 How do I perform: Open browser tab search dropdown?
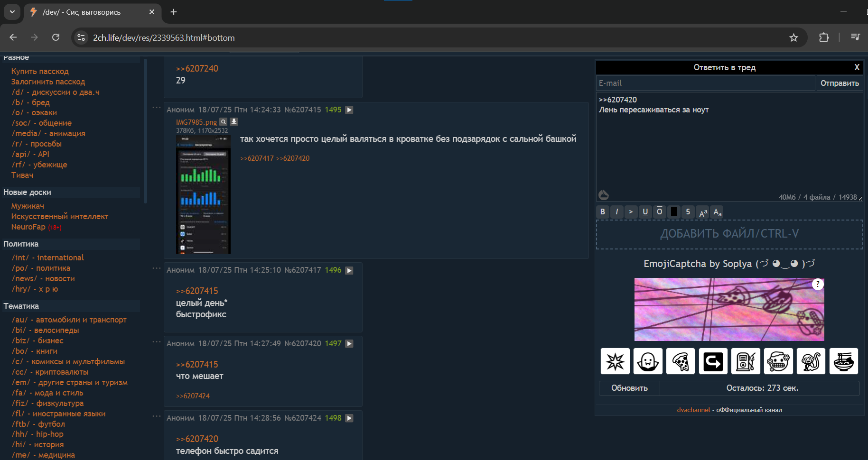(12, 12)
